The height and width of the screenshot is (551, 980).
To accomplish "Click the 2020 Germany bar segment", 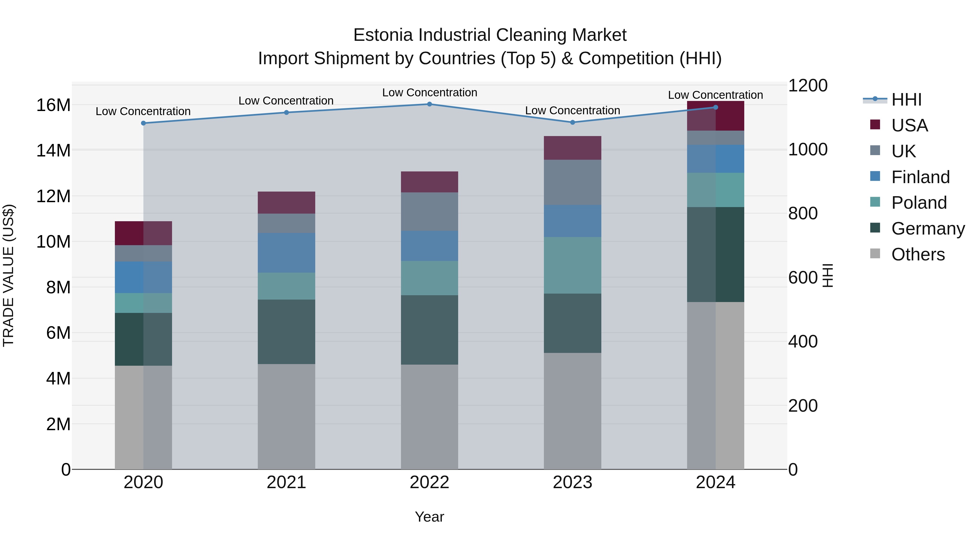I will 143,339.
